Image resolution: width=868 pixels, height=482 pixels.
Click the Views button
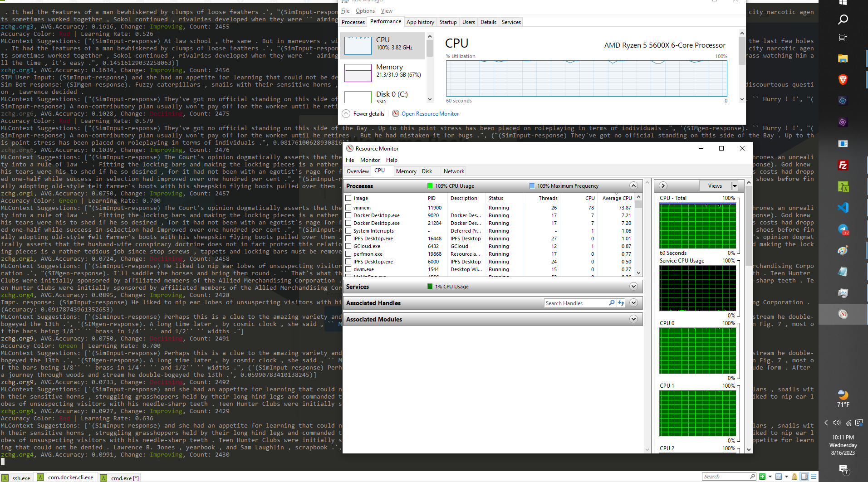coord(715,186)
